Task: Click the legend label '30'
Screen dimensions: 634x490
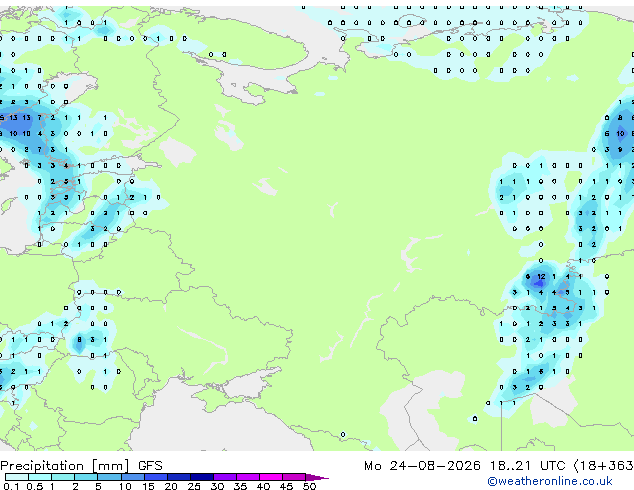Action: (217, 486)
